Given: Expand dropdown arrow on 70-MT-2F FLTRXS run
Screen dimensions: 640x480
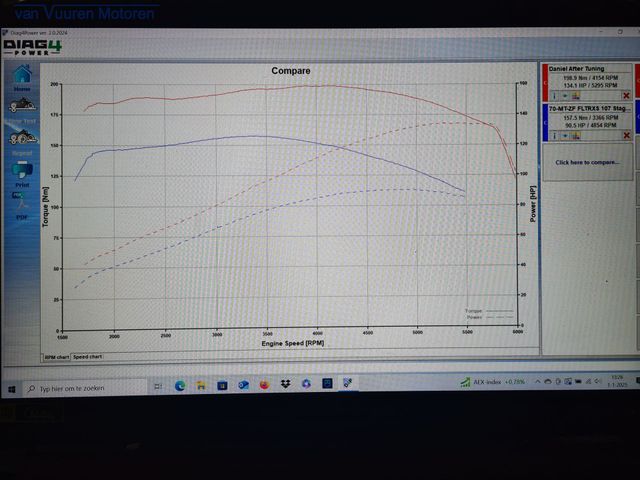Looking at the screenshot, I should tap(563, 135).
